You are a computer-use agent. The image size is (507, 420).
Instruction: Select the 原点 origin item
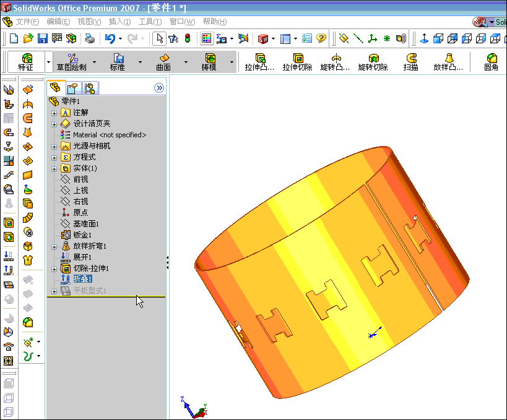(x=75, y=213)
